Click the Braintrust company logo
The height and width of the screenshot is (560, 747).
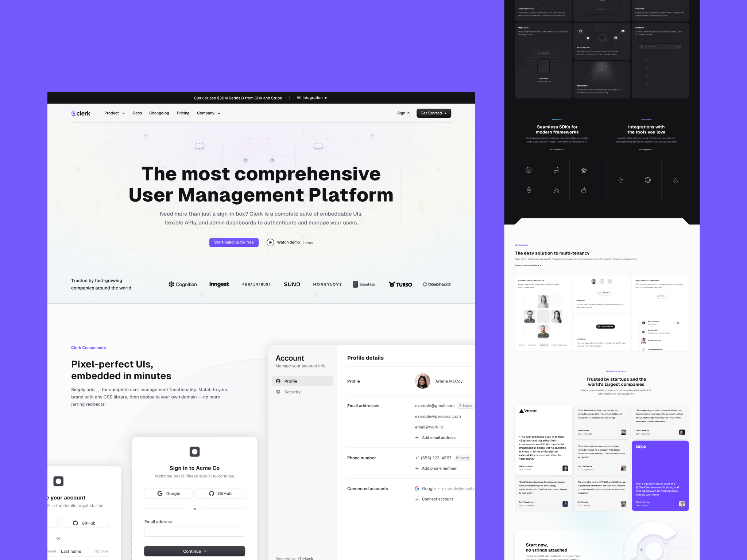pyautogui.click(x=256, y=284)
